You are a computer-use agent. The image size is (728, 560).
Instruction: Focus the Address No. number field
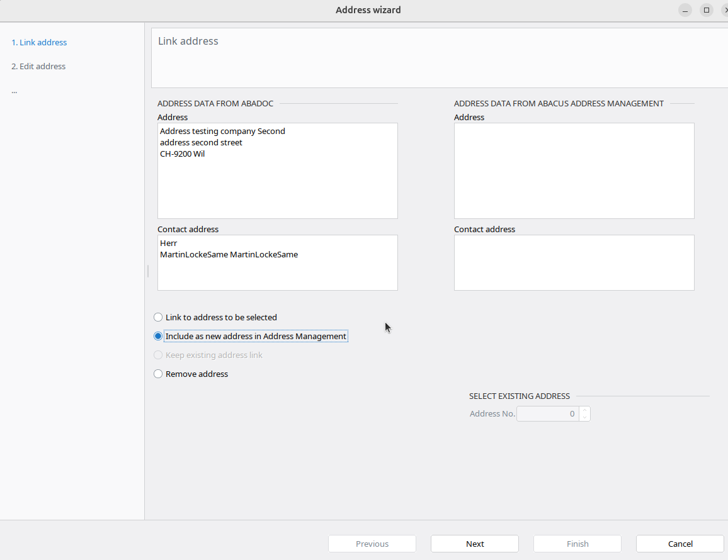pos(547,413)
